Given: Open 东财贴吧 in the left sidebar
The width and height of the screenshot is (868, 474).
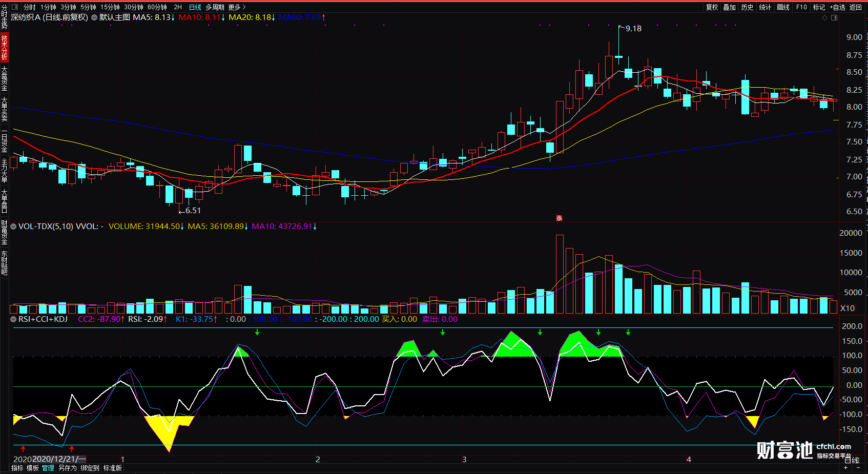Looking at the screenshot, I should pos(4,262).
